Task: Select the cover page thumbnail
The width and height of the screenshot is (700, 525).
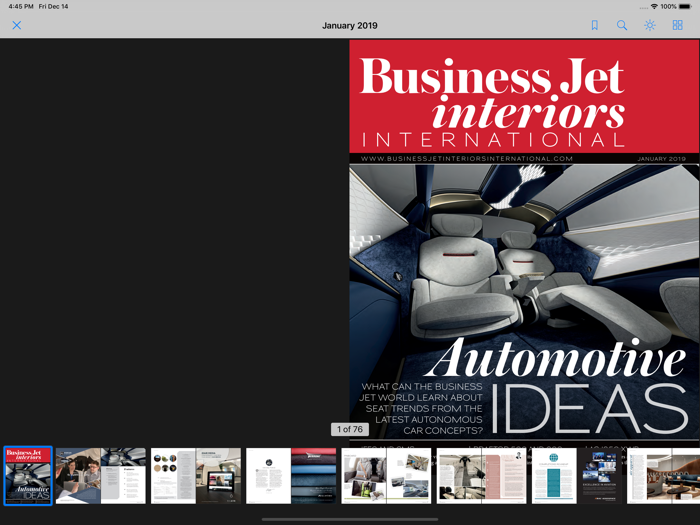Action: [x=28, y=476]
